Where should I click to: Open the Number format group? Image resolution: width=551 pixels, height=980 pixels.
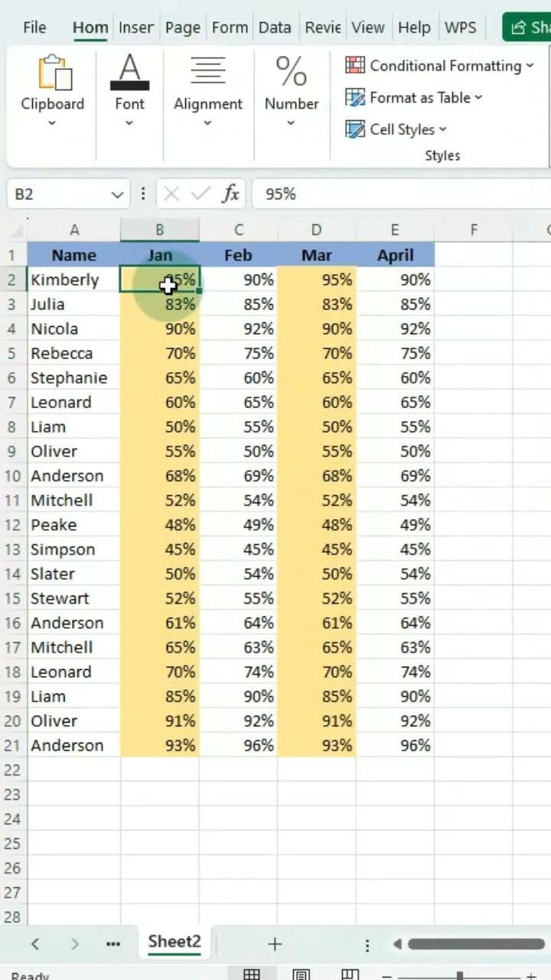click(x=291, y=90)
